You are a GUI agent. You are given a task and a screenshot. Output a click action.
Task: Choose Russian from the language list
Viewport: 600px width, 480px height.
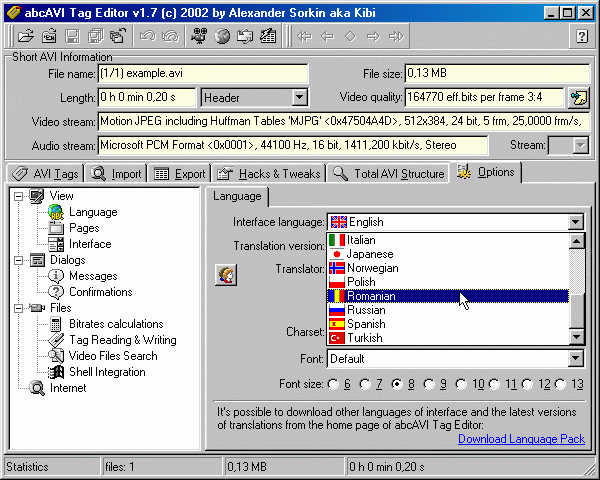(x=448, y=310)
